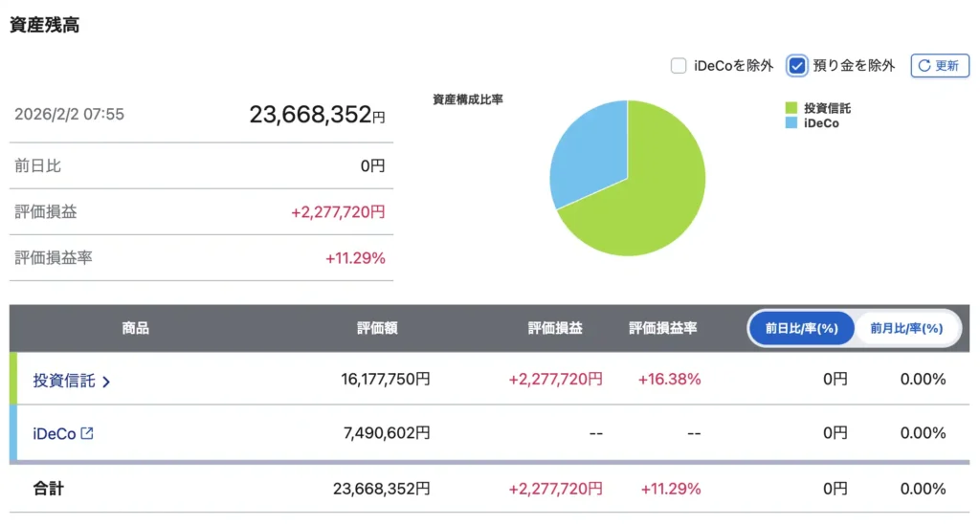Select the 前日比/率(%) toggle option

(801, 328)
